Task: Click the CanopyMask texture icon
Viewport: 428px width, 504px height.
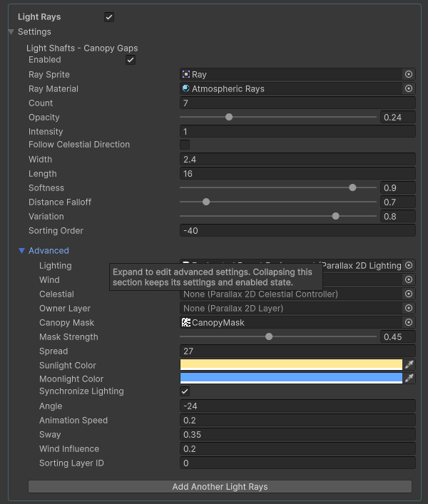Action: coord(186,322)
